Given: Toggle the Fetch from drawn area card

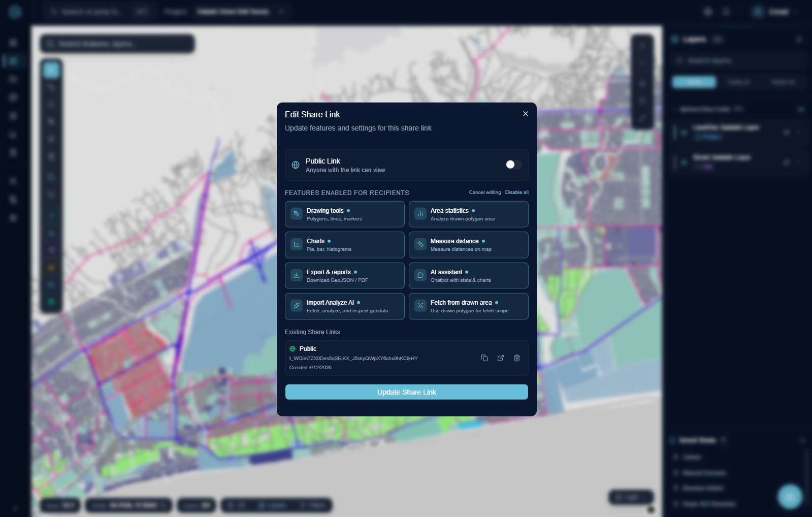Looking at the screenshot, I should [x=469, y=306].
